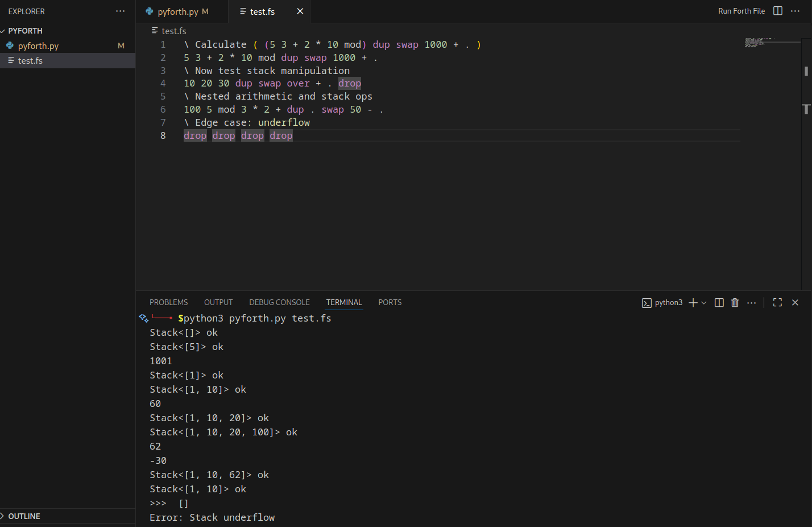Click the terminal sparkle suggestion icon
Image resolution: width=812 pixels, height=527 pixels.
143,318
